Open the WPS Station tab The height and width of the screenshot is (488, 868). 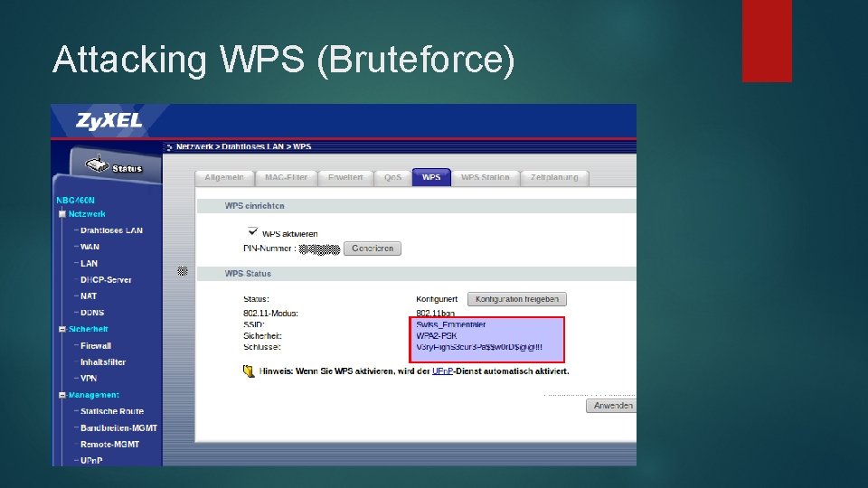point(485,178)
